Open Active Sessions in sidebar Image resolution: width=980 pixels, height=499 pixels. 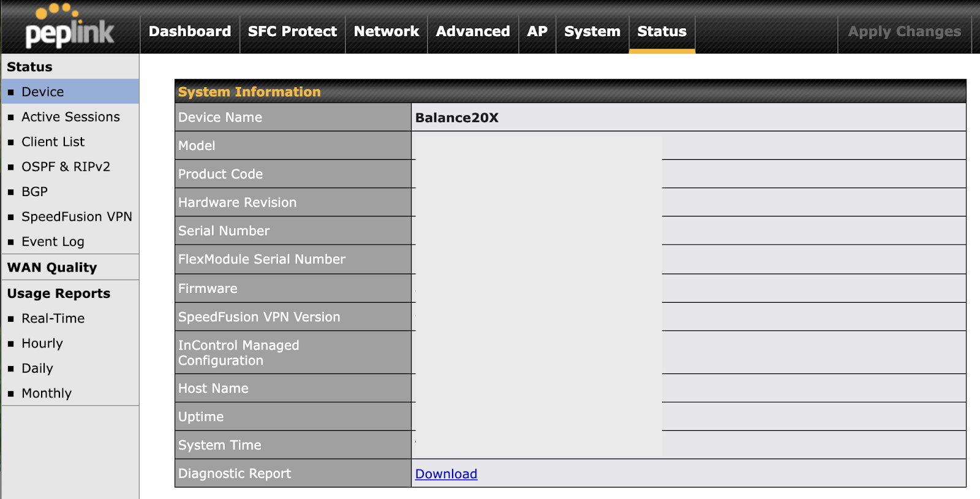click(70, 116)
